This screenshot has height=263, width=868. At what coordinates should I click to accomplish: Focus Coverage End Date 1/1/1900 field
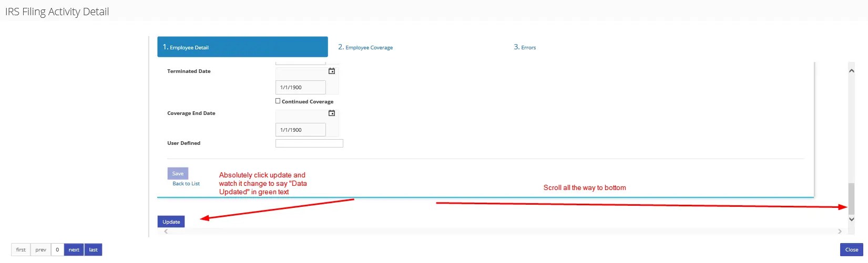(301, 130)
